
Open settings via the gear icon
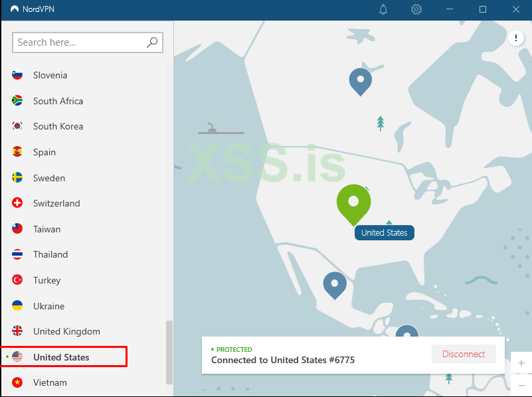[x=416, y=9]
